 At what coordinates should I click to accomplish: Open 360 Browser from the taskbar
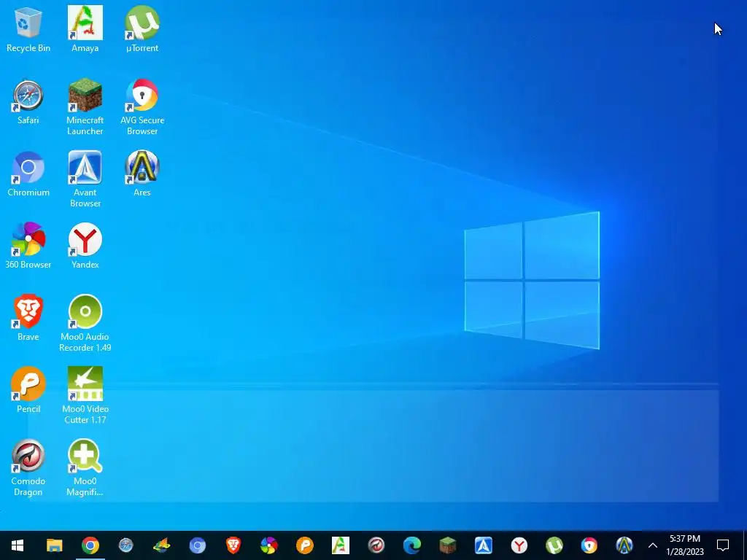click(268, 545)
